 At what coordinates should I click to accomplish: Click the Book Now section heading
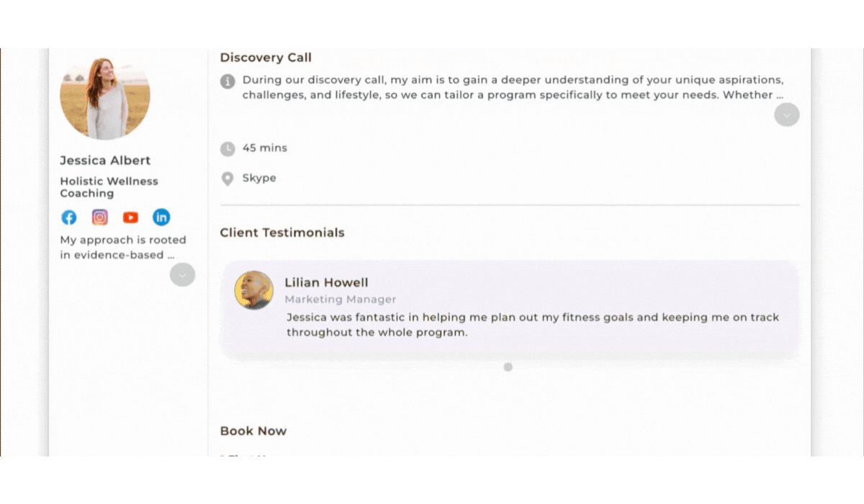point(253,431)
